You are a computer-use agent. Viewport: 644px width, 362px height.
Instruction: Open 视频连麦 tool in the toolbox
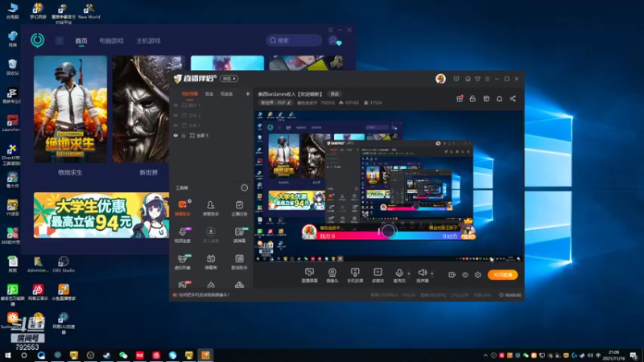183,235
